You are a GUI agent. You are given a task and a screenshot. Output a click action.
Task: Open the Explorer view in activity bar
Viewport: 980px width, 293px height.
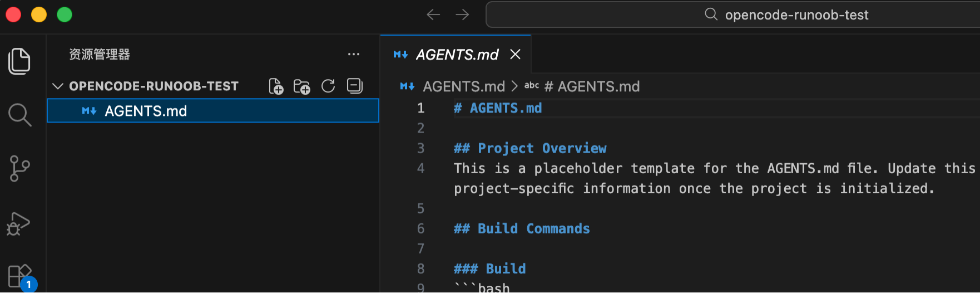coord(19,61)
